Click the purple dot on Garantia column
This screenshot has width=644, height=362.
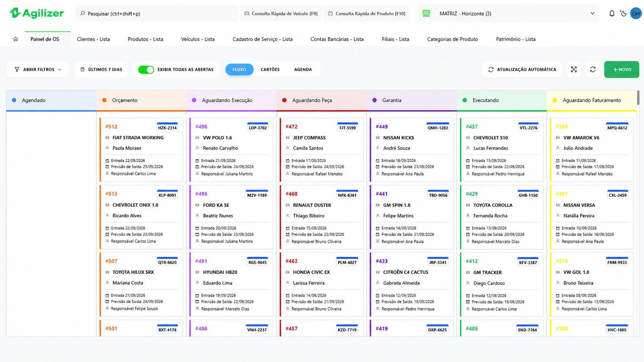[x=375, y=100]
